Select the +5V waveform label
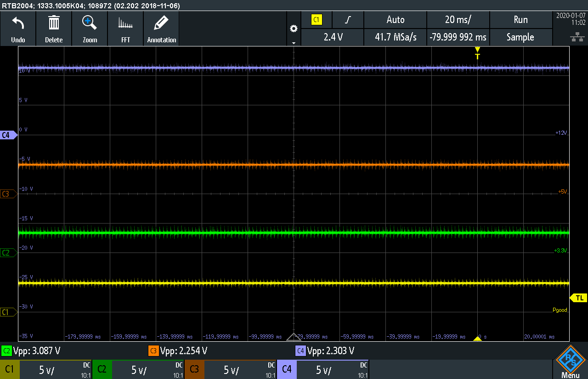 (563, 191)
